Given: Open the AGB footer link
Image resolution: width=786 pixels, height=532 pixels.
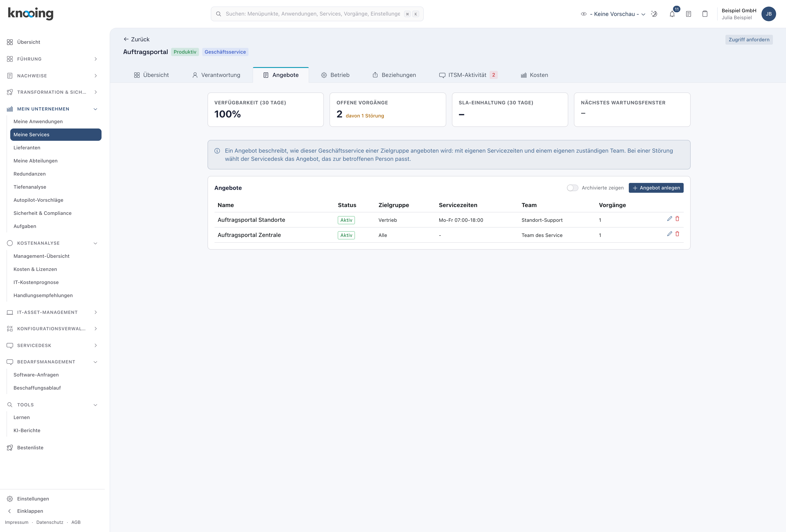Looking at the screenshot, I should [x=76, y=522].
